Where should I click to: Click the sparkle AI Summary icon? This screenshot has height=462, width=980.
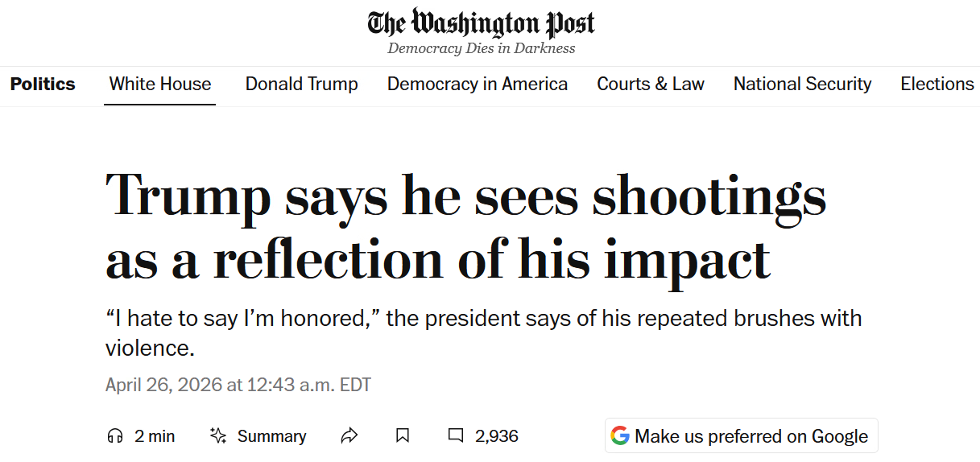217,436
